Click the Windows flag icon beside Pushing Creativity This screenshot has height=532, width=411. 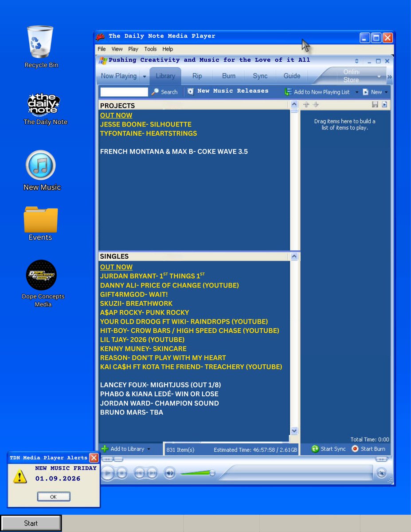click(x=103, y=60)
